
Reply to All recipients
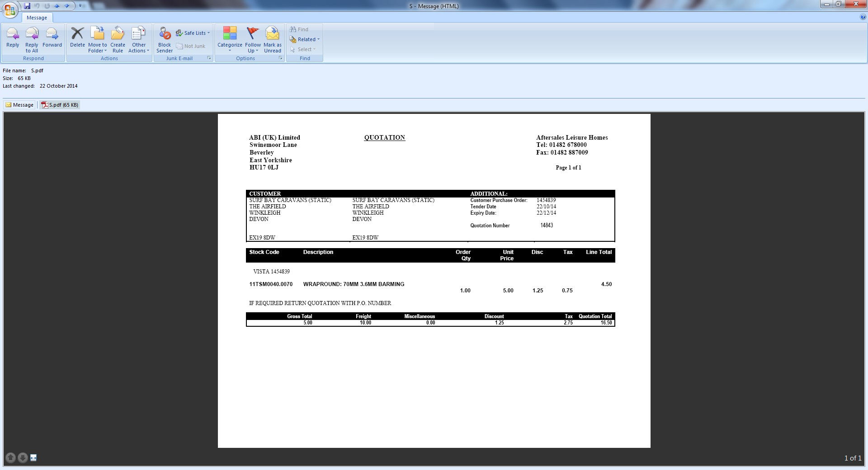point(32,39)
